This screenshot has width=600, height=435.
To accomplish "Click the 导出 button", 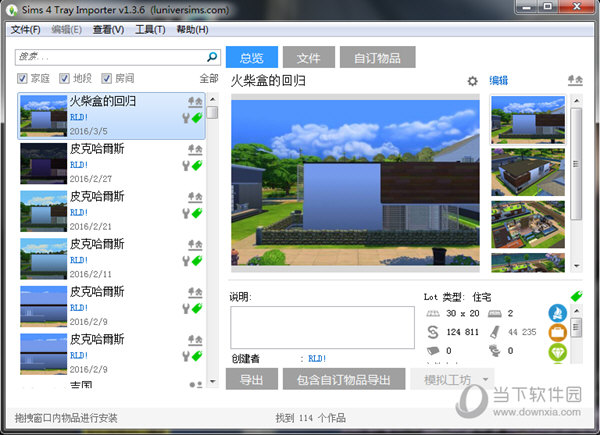I will [x=252, y=379].
